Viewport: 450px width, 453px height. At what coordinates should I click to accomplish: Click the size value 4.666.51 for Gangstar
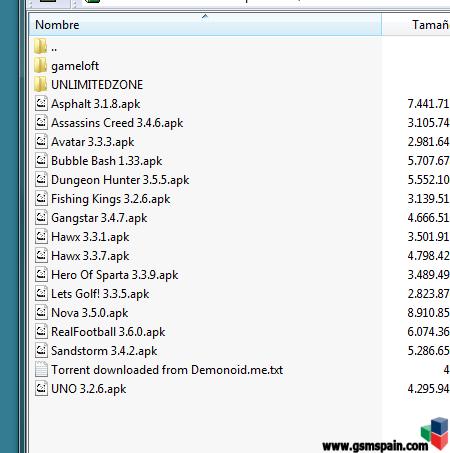(x=429, y=218)
